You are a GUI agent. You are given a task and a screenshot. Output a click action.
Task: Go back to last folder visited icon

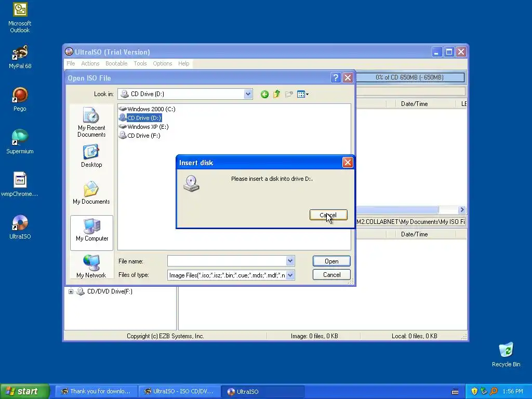(x=264, y=95)
